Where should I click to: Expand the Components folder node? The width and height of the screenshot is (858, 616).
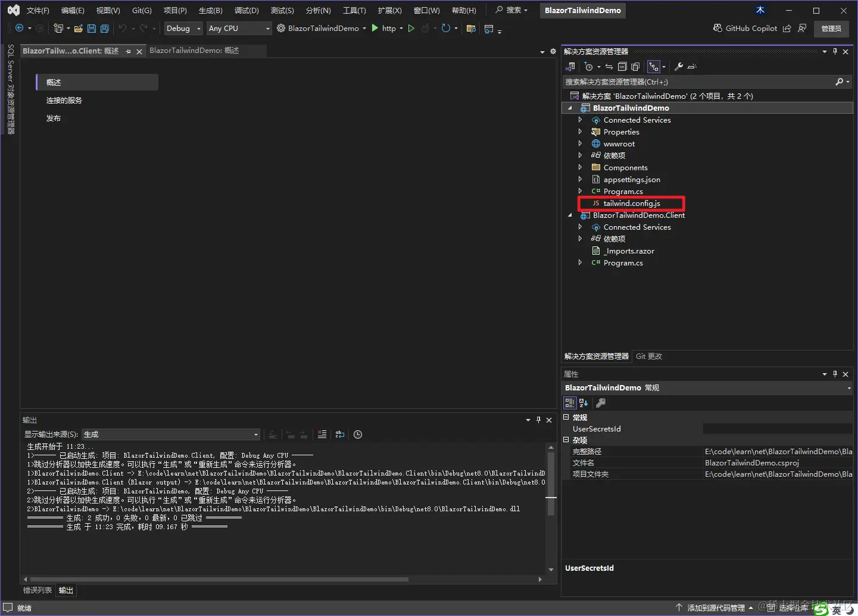(580, 167)
